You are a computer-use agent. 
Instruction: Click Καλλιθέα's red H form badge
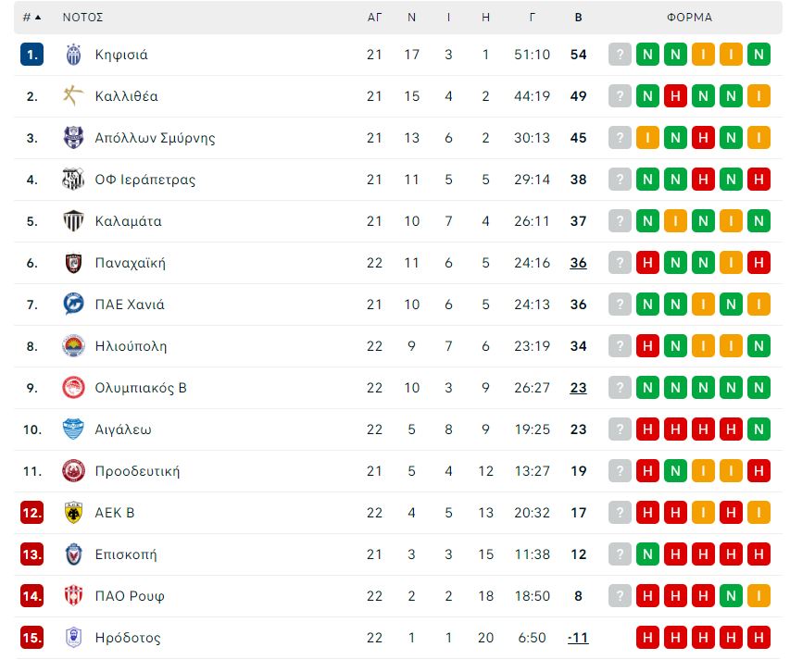(x=676, y=95)
